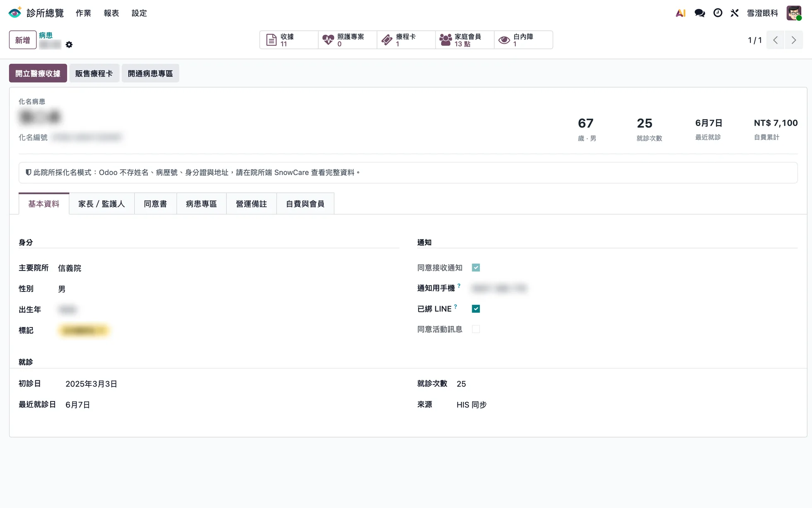Switch to 自費與會員 tab

pyautogui.click(x=305, y=204)
